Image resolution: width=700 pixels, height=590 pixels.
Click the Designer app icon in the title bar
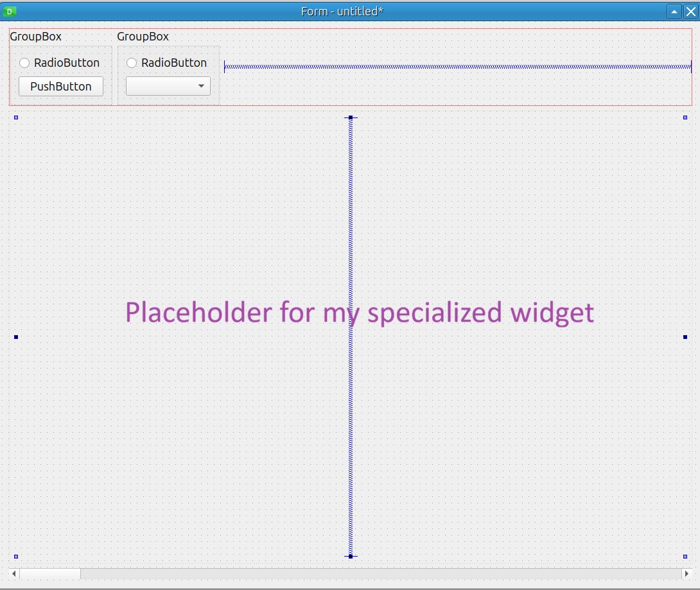pyautogui.click(x=9, y=11)
